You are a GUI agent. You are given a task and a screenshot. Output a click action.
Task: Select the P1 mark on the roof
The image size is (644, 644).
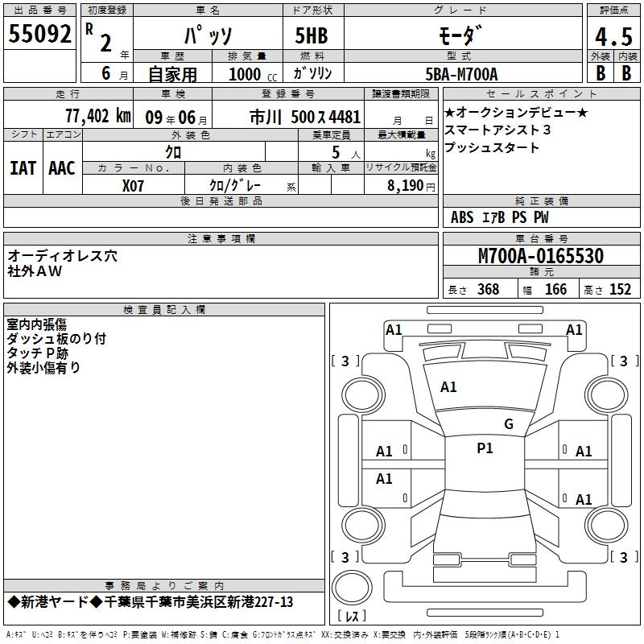point(485,448)
